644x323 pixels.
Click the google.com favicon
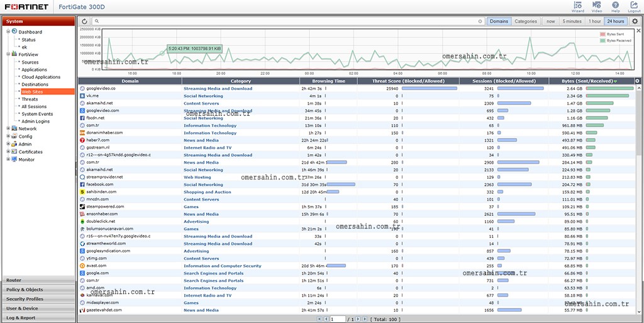pyautogui.click(x=82, y=273)
